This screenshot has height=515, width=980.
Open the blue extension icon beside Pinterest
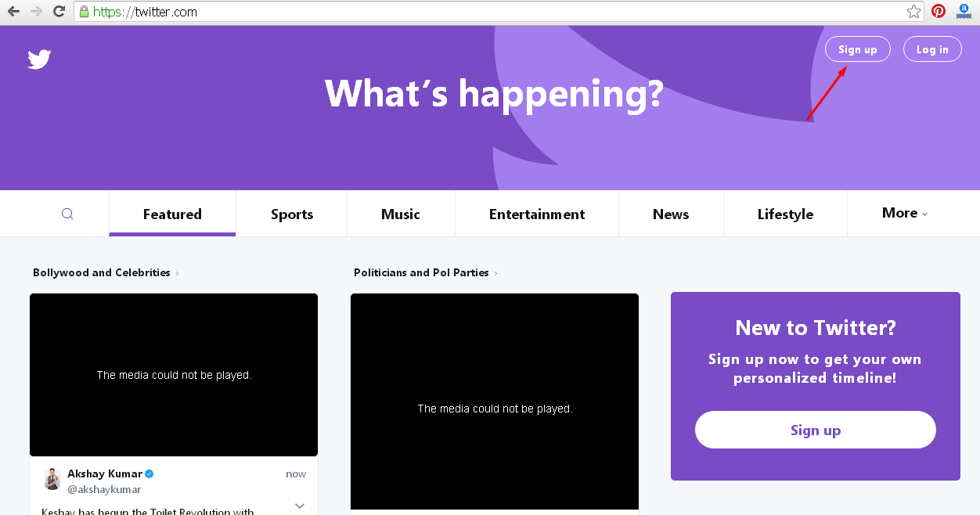tap(964, 12)
